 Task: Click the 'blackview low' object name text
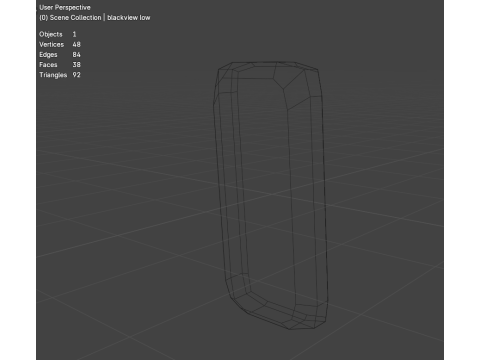[x=129, y=18]
